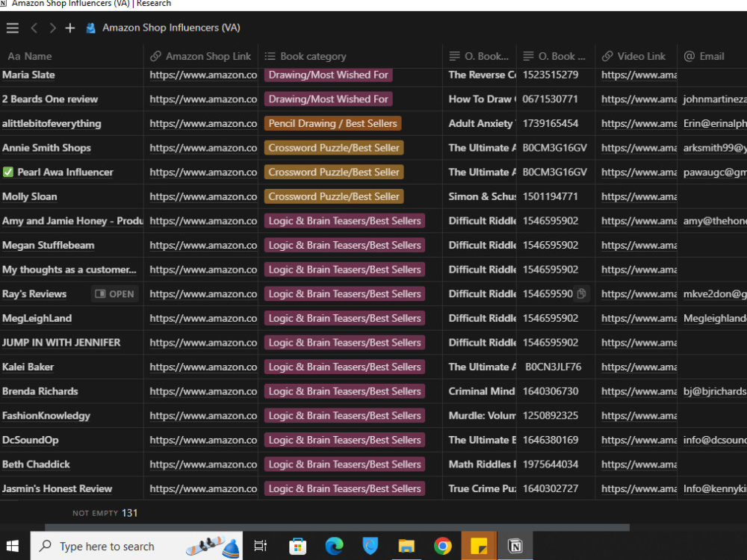Click the name Brenda Richards
Viewport: 747px width, 560px height.
click(x=40, y=391)
